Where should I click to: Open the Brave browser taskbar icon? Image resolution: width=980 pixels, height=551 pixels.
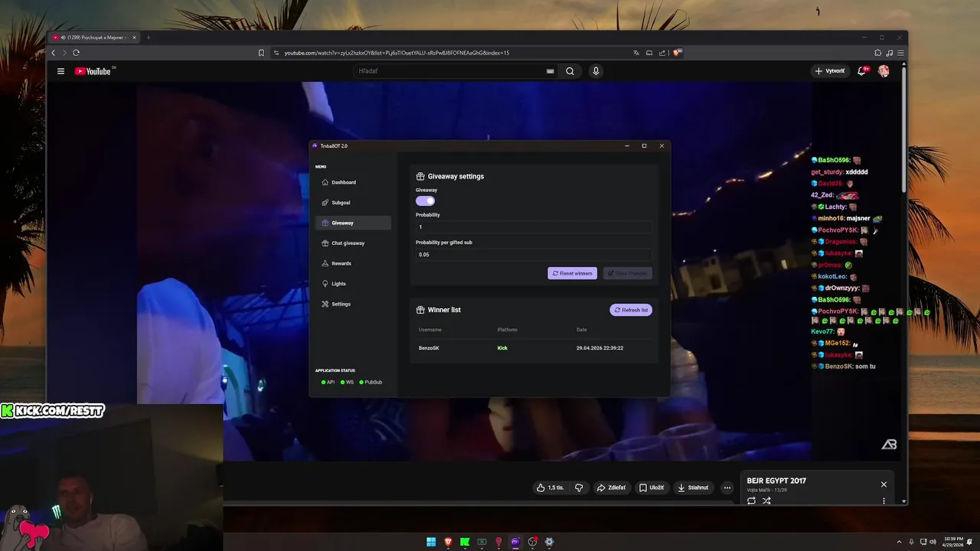(448, 542)
